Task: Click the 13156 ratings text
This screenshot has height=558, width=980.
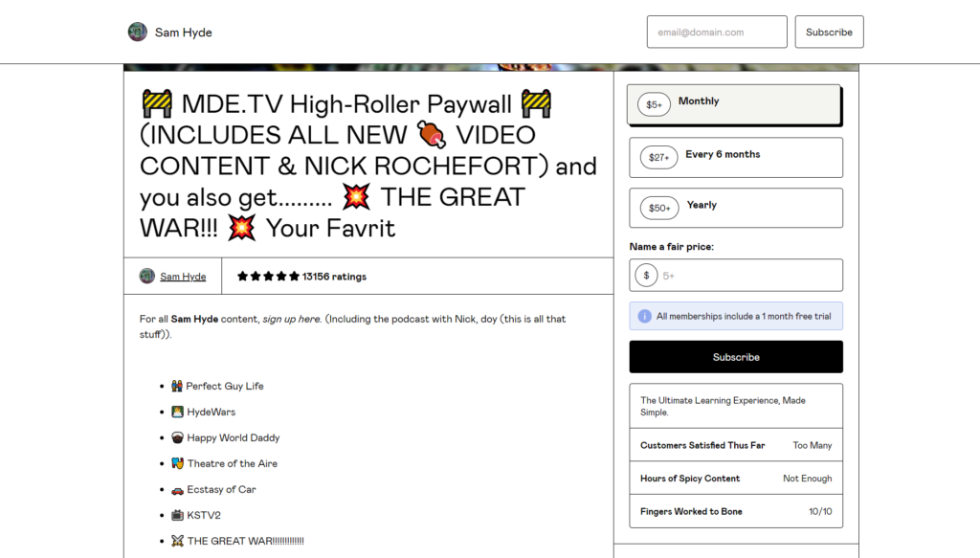Action: [334, 277]
